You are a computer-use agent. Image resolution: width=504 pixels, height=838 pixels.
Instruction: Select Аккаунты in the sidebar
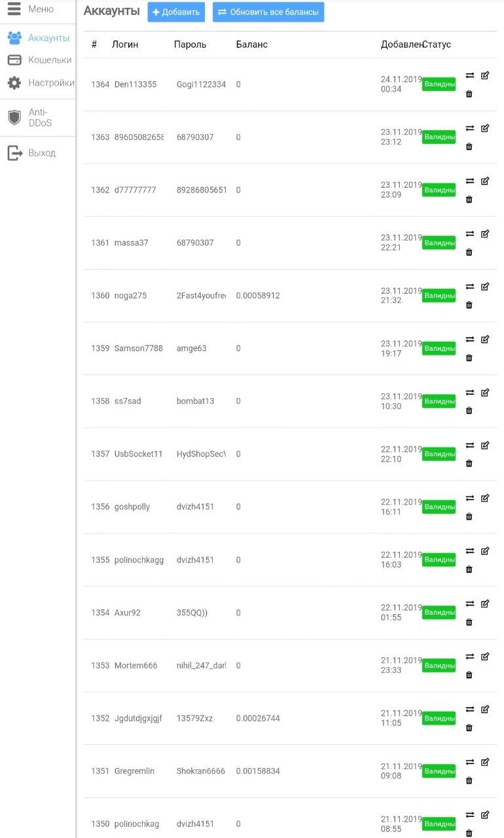click(x=38, y=38)
